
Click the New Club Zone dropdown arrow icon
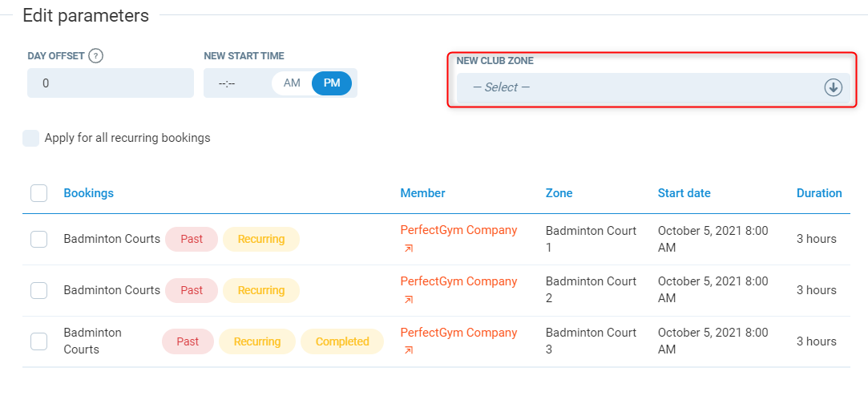pyautogui.click(x=833, y=87)
